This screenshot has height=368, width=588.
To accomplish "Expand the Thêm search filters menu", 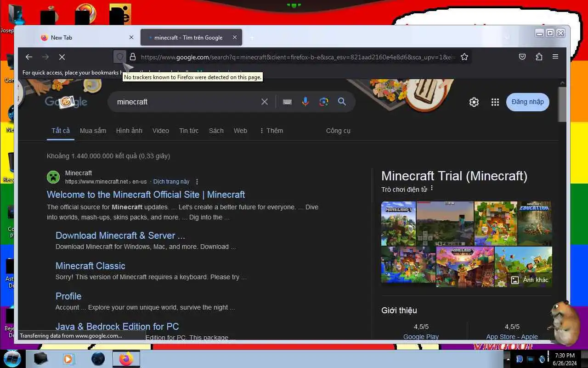I will (271, 131).
